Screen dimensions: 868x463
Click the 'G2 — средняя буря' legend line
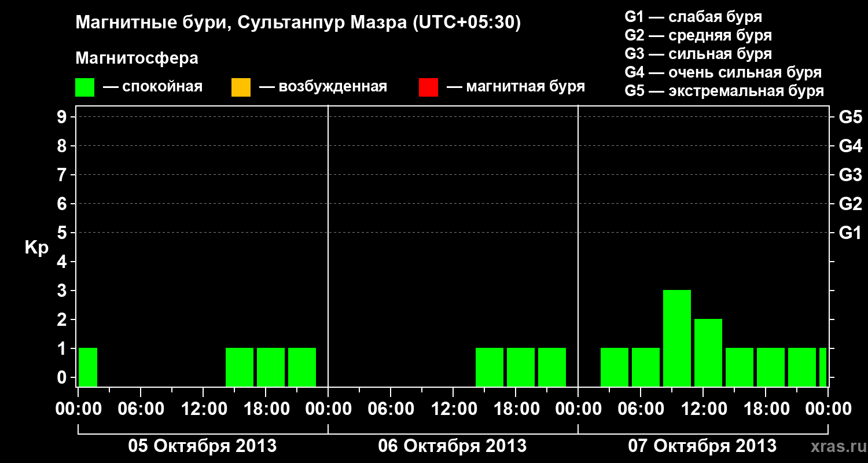pos(698,35)
